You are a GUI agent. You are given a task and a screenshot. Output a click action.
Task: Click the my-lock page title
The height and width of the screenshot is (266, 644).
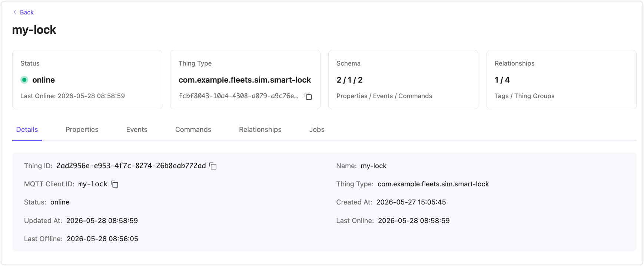pos(34,30)
